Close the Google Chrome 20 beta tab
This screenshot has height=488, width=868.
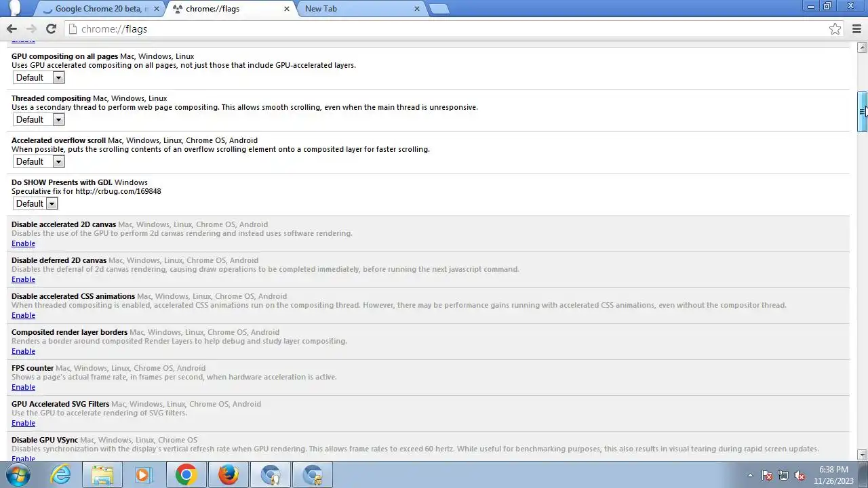point(156,9)
